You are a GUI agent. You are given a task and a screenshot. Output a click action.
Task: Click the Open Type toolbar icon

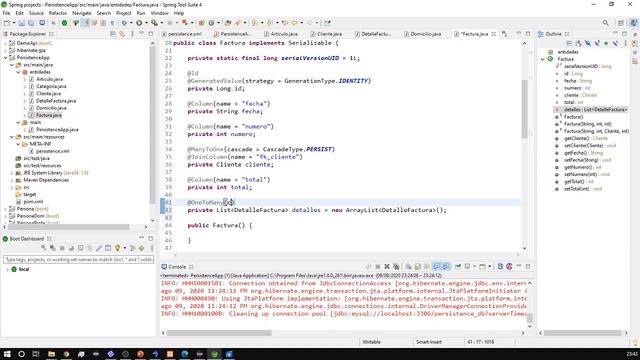(227, 23)
